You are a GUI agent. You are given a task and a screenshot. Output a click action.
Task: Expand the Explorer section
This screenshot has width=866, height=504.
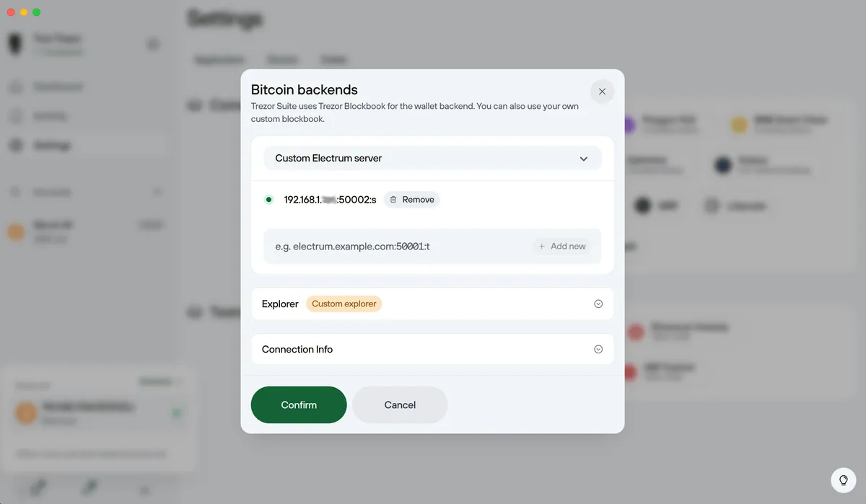(x=598, y=304)
